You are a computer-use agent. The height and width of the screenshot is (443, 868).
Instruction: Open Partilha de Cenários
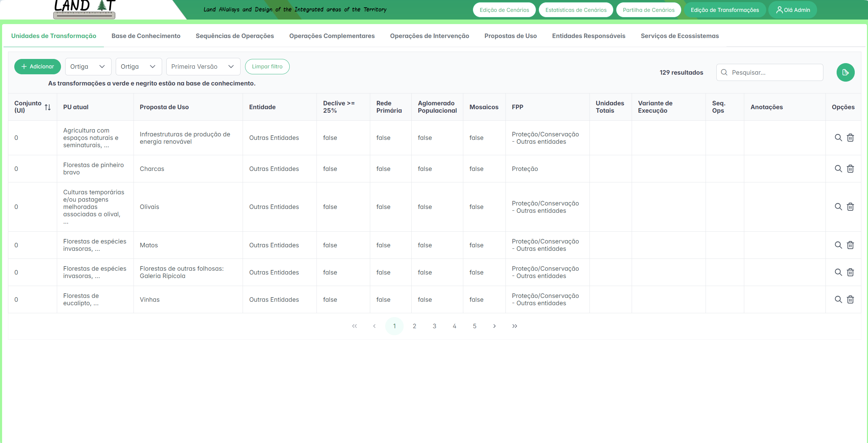(648, 10)
